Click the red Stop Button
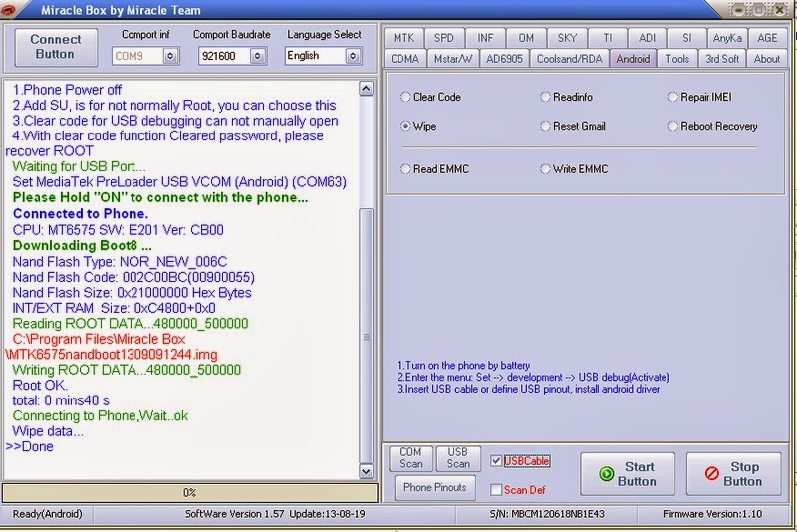The width and height of the screenshot is (797, 532). (733, 474)
